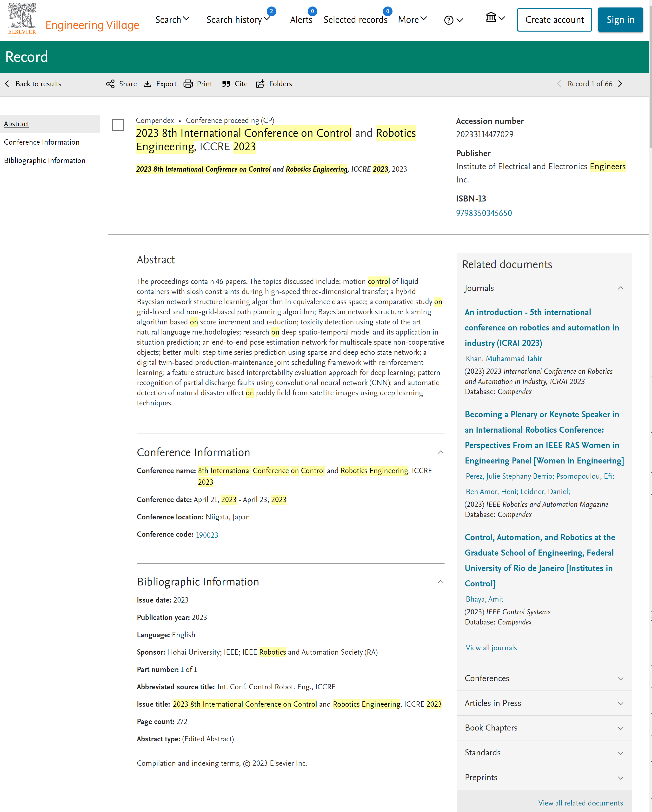Expand the Articles in Press section
652x812 pixels.
click(x=544, y=703)
